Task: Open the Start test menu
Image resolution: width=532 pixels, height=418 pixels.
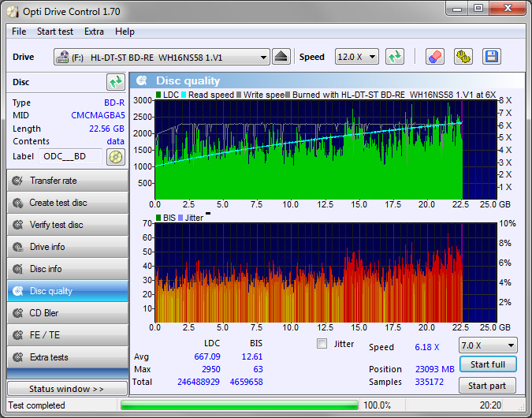Action: 55,32
